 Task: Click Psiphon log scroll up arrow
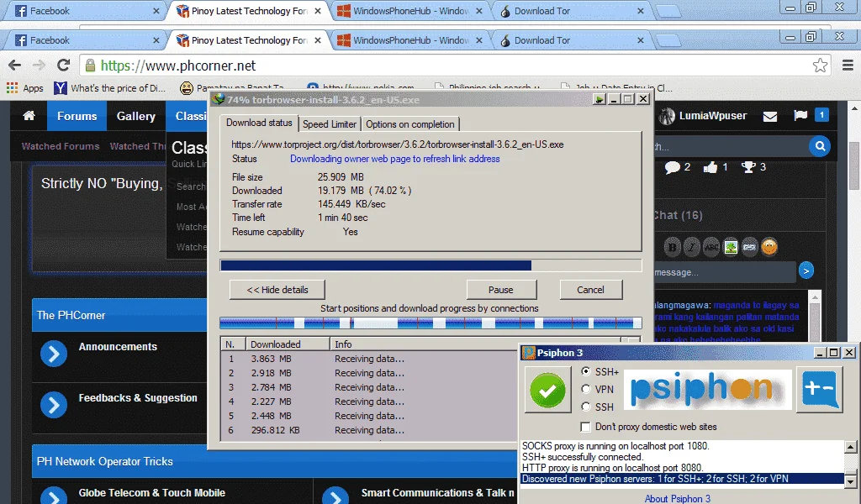pos(851,448)
